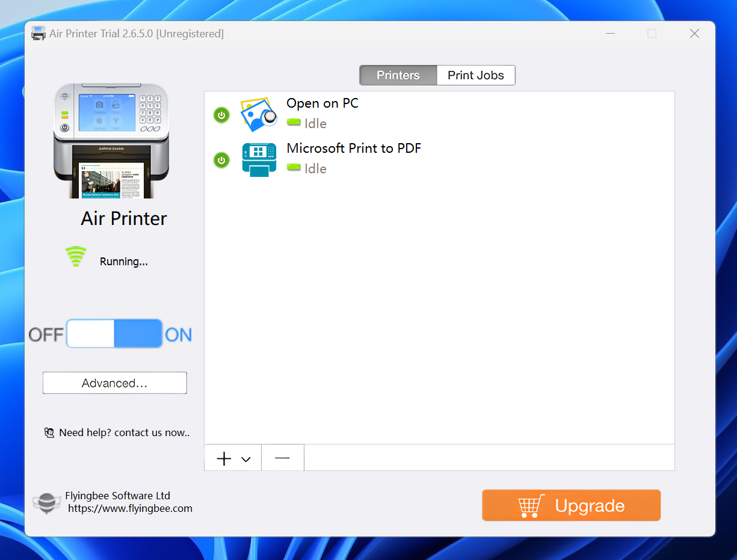
Task: Click the Running... status text
Action: (x=124, y=262)
